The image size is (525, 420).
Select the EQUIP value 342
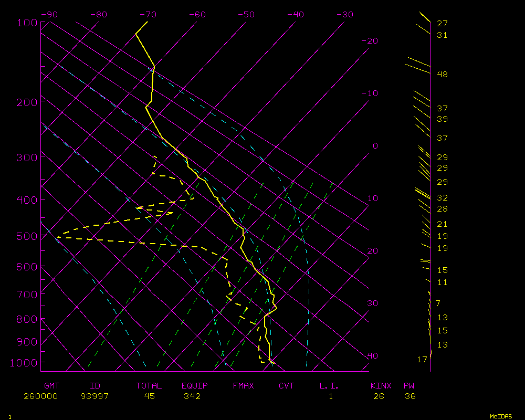pyautogui.click(x=192, y=396)
